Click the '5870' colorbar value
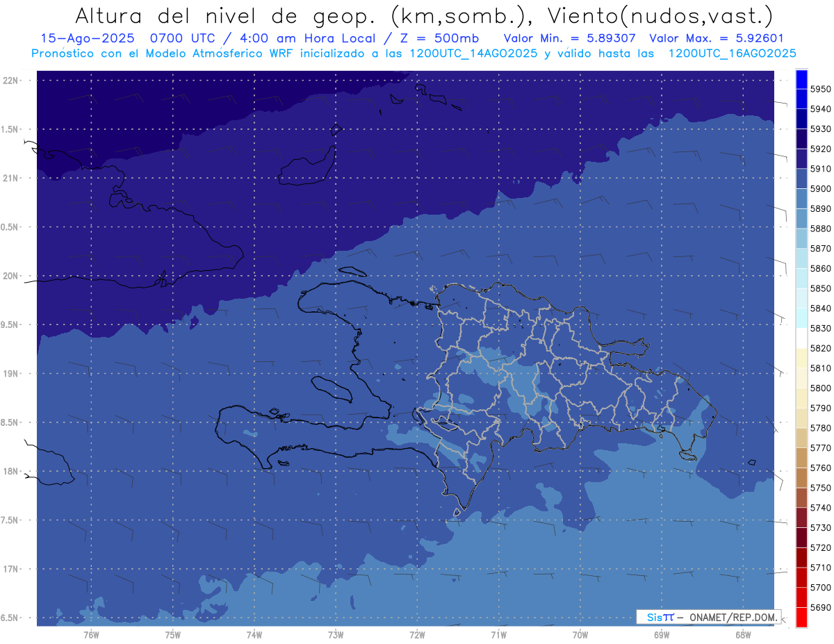Viewport: 834px width, 644px height. click(821, 249)
